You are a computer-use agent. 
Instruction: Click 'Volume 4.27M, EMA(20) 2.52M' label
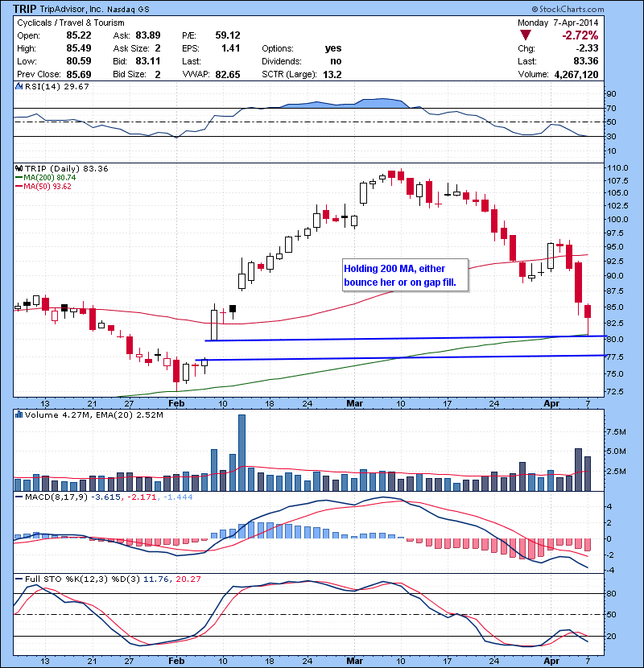click(x=93, y=414)
